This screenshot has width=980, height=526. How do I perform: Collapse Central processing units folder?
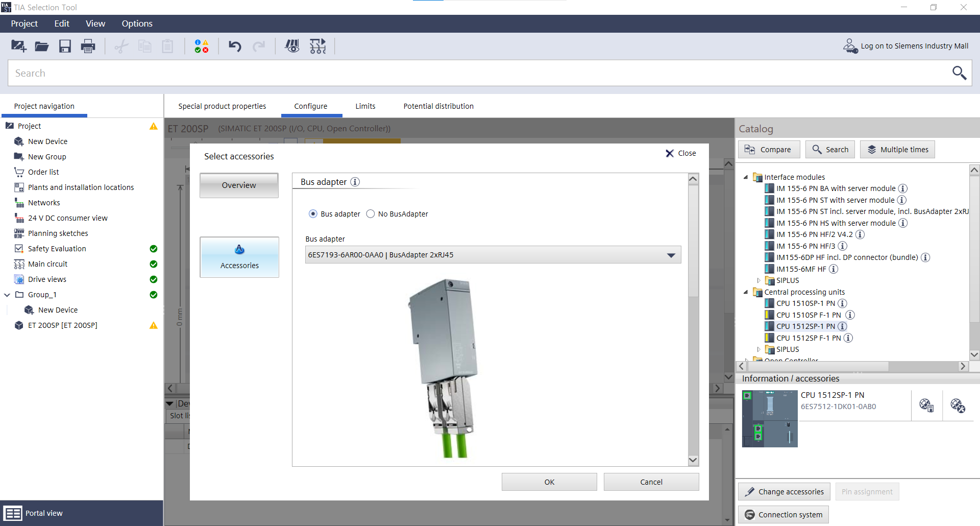point(746,292)
